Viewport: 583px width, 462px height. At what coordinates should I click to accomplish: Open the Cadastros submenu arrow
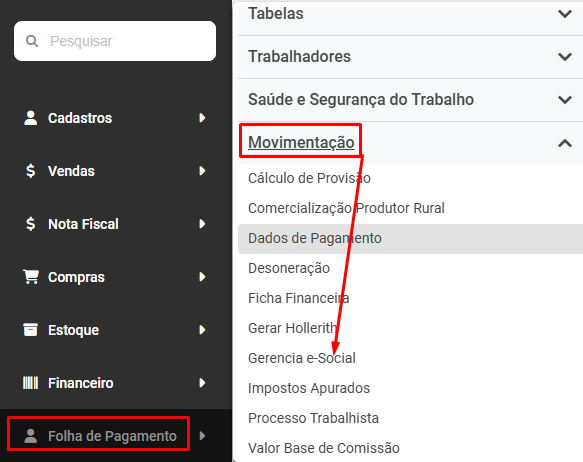[x=202, y=118]
